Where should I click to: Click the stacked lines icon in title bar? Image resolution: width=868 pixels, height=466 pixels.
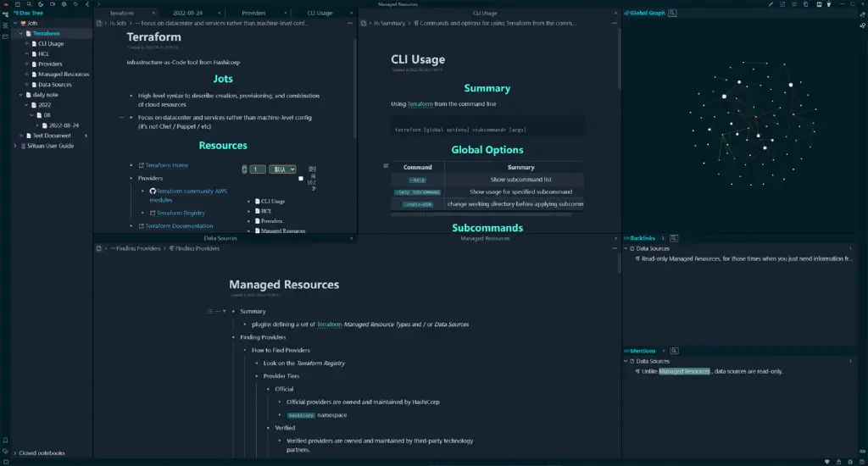(x=793, y=4)
